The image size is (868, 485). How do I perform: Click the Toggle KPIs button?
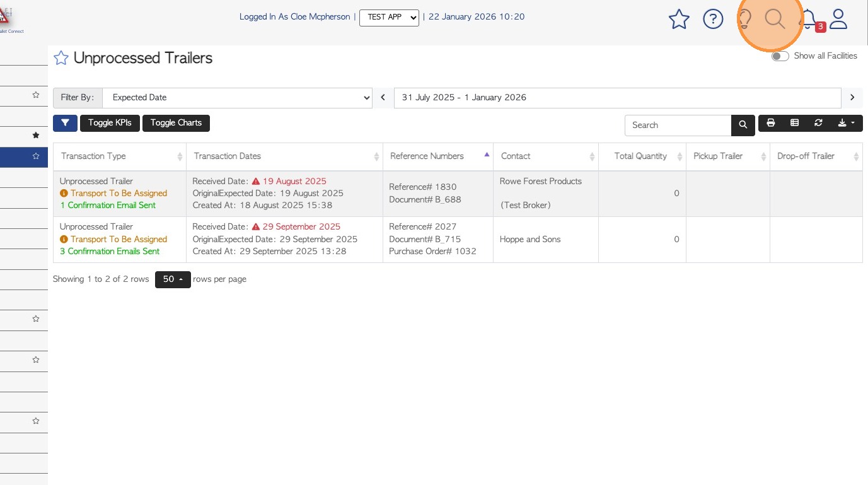[110, 123]
